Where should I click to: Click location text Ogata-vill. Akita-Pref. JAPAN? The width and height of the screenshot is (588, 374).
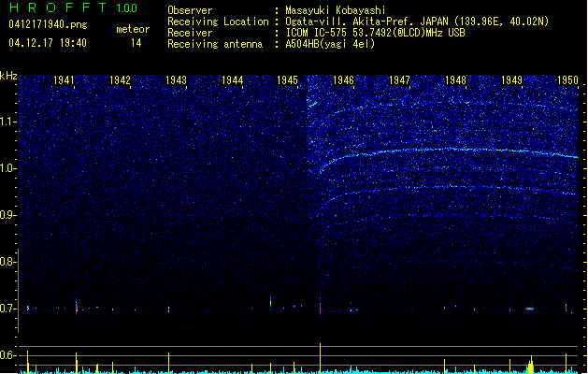[368, 22]
